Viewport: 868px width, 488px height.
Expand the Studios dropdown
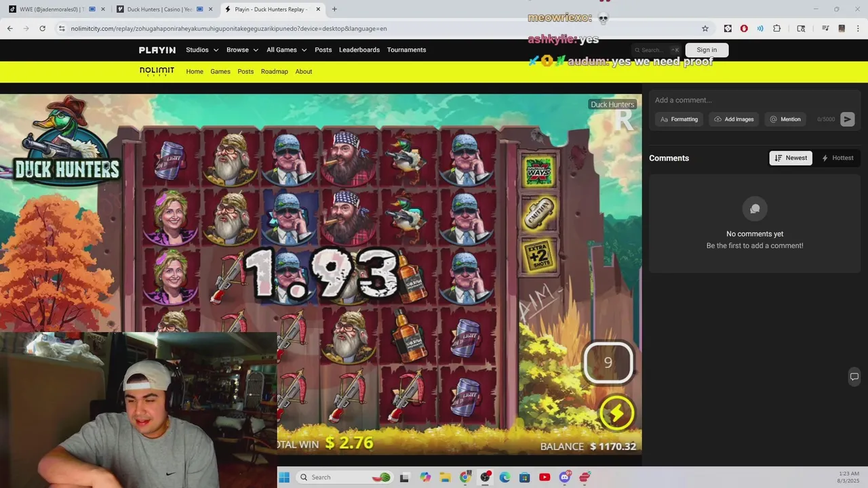tap(202, 49)
